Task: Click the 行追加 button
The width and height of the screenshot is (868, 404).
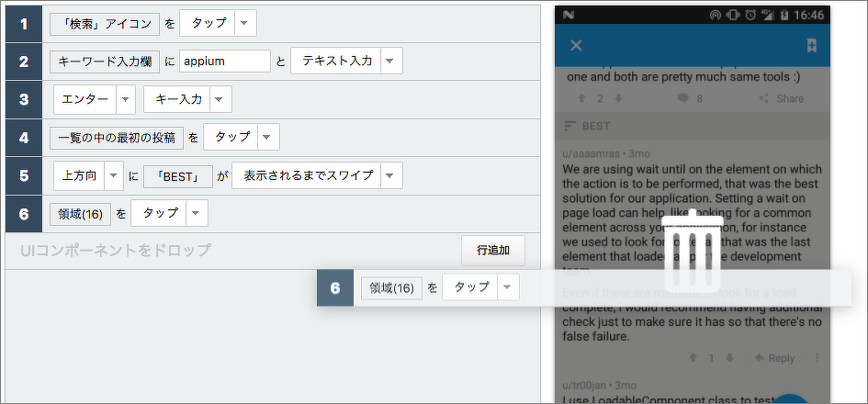Action: click(x=492, y=250)
